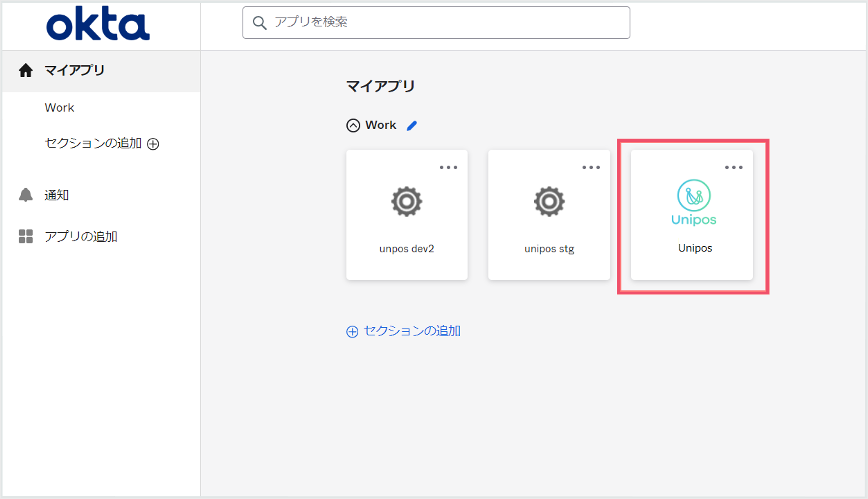Click the Okta logo
868x499 pixels.
[x=98, y=23]
